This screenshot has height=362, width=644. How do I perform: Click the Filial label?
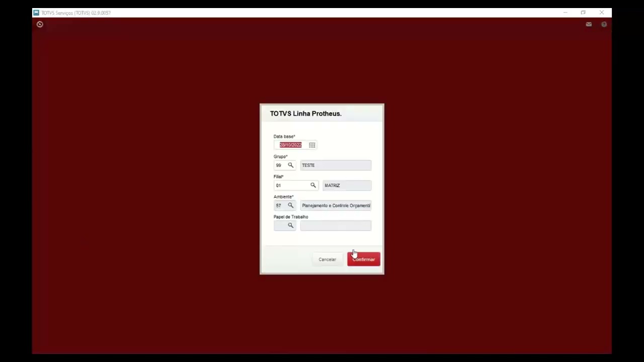pos(278,176)
